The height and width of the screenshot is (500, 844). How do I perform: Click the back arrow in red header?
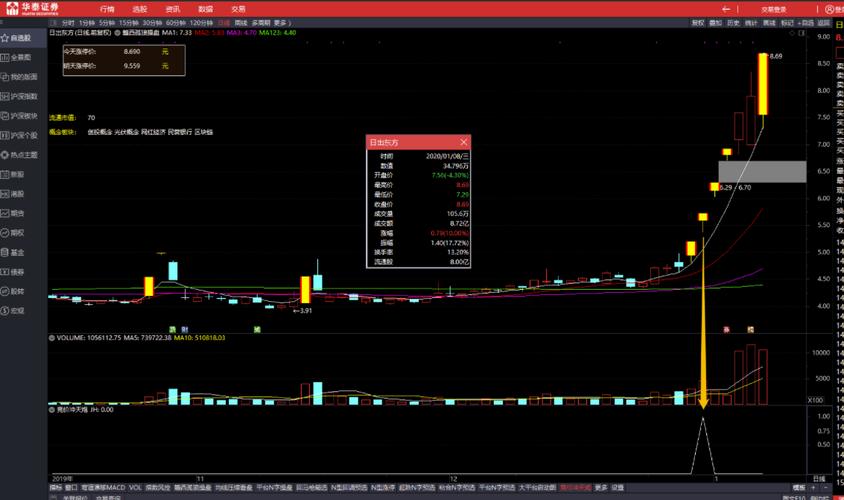click(726, 9)
